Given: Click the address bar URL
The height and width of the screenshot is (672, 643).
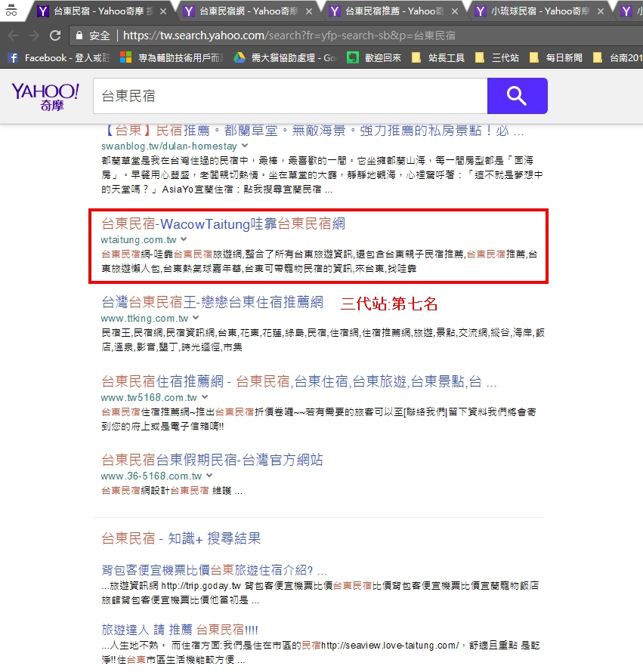Looking at the screenshot, I should tap(289, 35).
